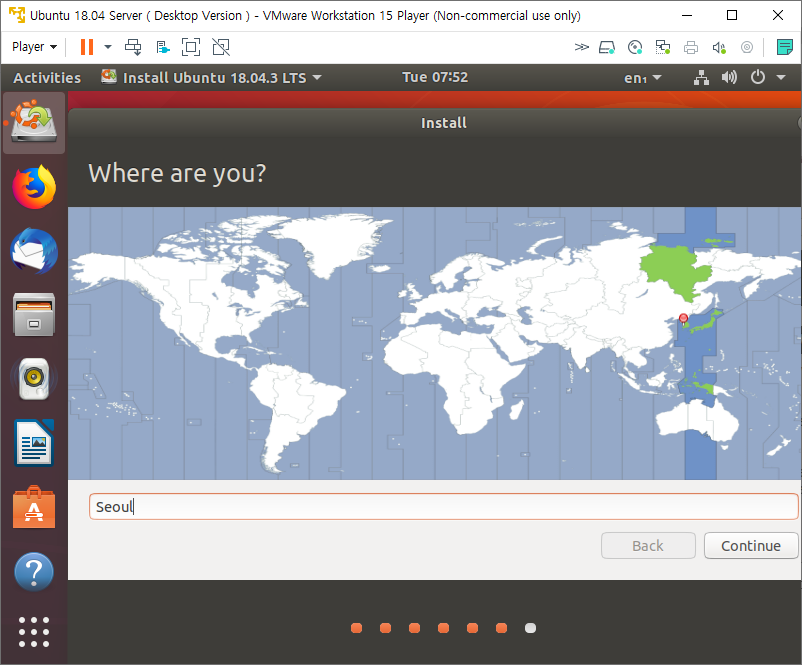This screenshot has height=665, width=802.
Task: Expand the system menu arrow
Action: pyautogui.click(x=781, y=78)
